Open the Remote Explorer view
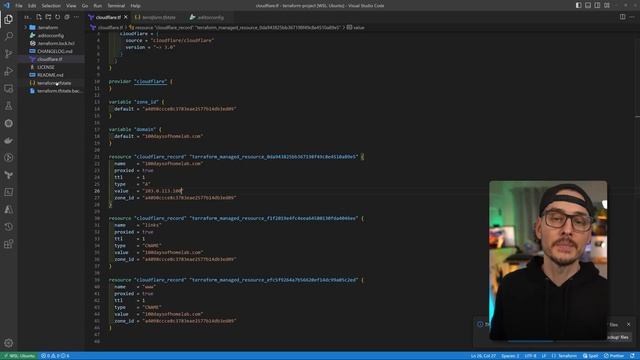The height and width of the screenshot is (360, 640). (9, 89)
